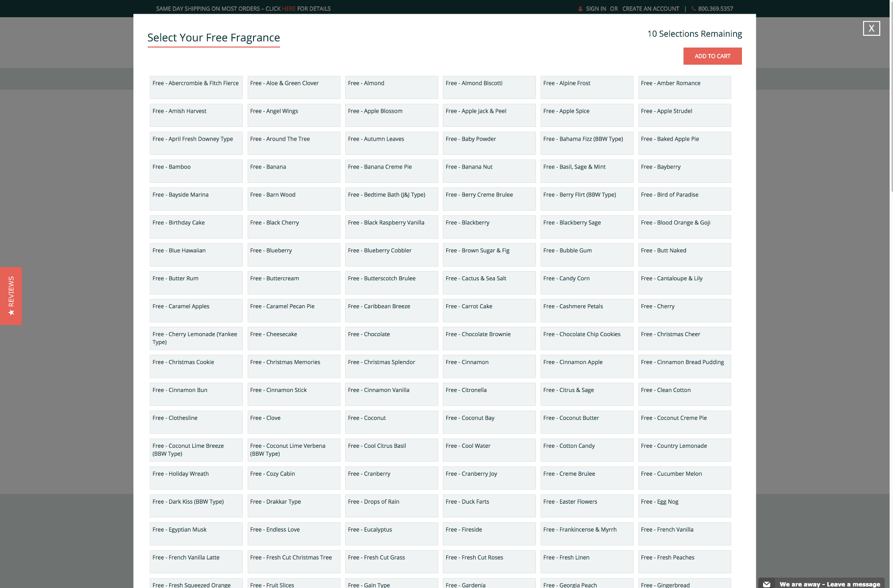Click the Add to Cart button

pos(712,56)
